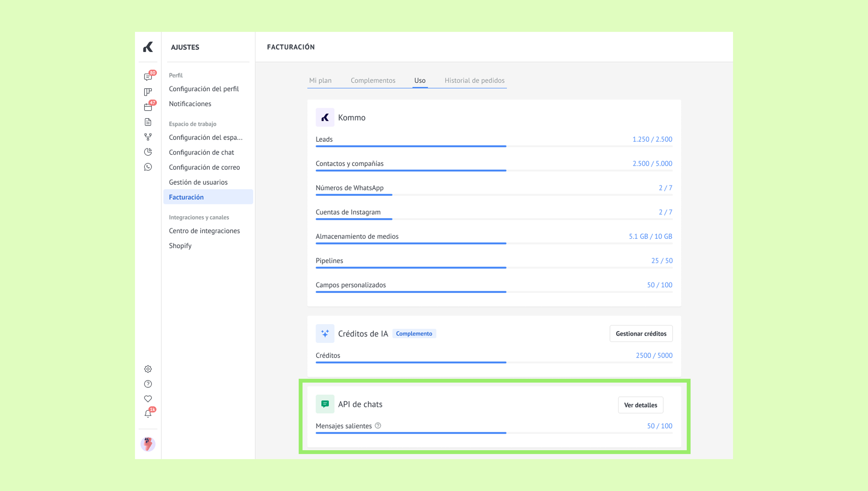Image resolution: width=868 pixels, height=491 pixels.
Task: Open the lists document icon
Action: click(148, 122)
